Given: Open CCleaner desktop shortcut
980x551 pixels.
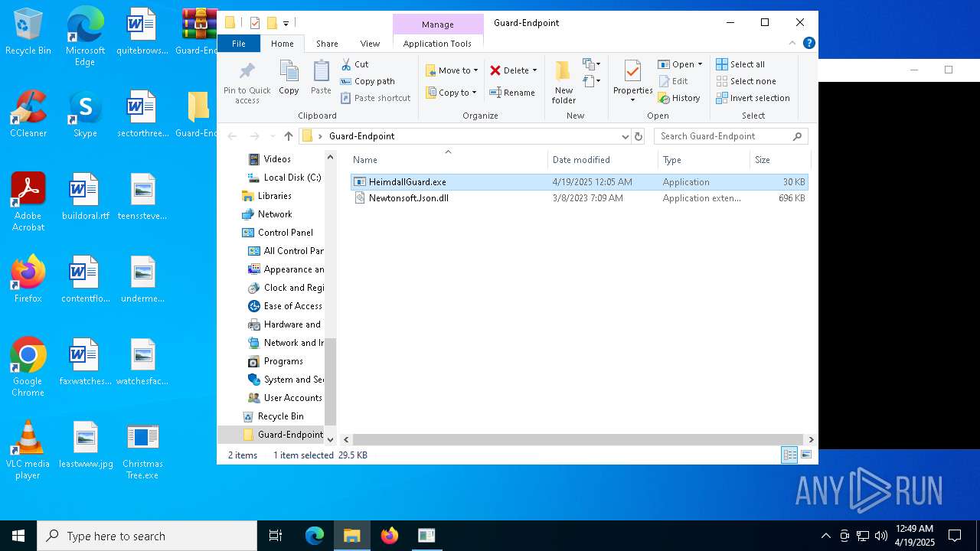Looking at the screenshot, I should (28, 115).
